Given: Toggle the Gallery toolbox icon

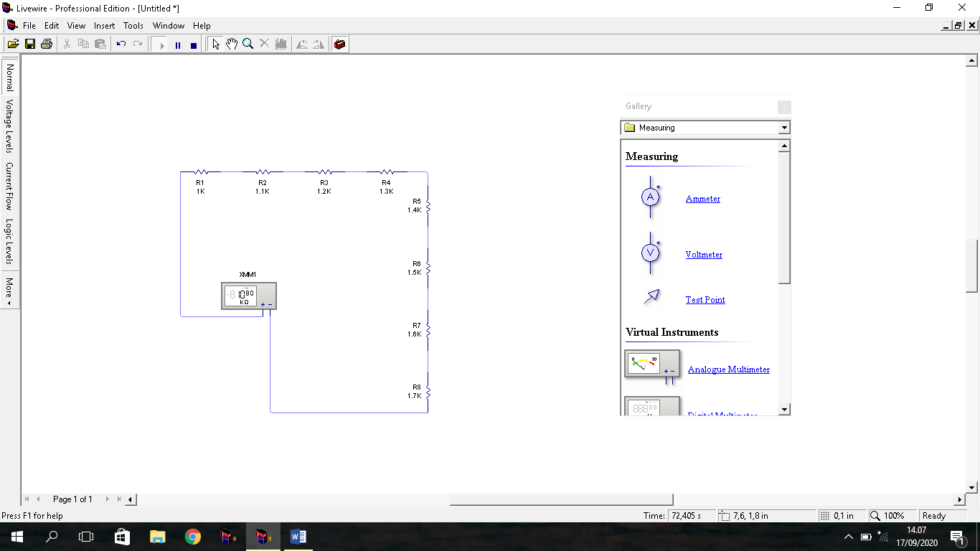Looking at the screenshot, I should click(340, 44).
